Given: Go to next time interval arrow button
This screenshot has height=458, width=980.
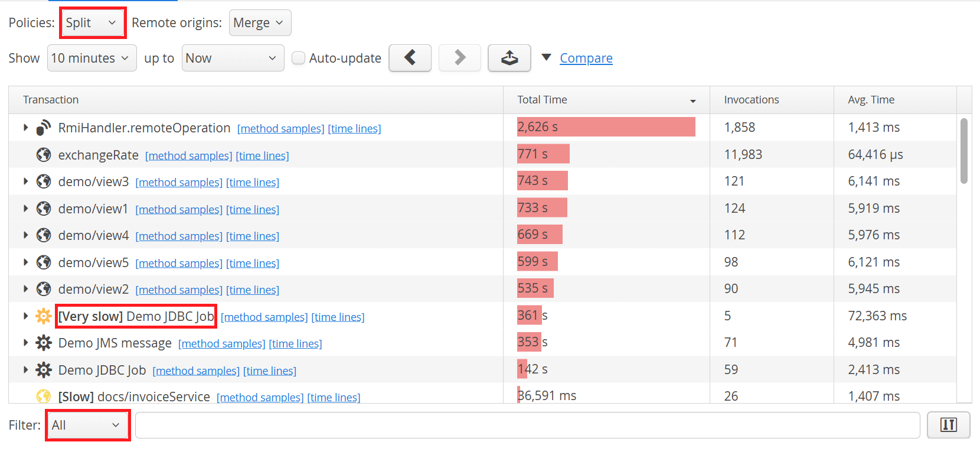Looking at the screenshot, I should (460, 58).
